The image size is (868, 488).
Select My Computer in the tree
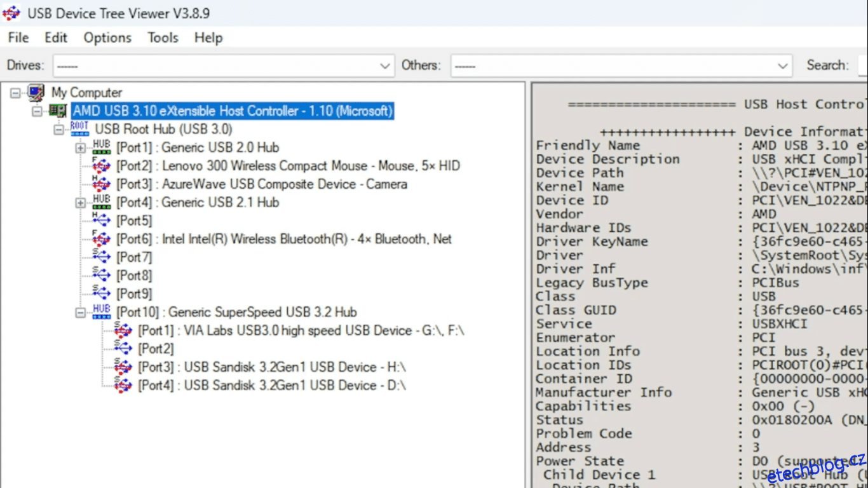pos(86,93)
